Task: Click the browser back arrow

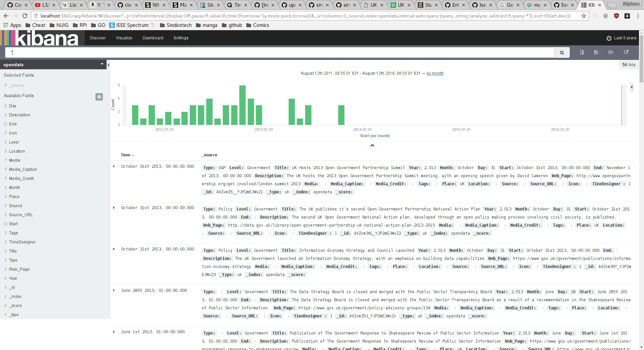Action: coord(6,16)
